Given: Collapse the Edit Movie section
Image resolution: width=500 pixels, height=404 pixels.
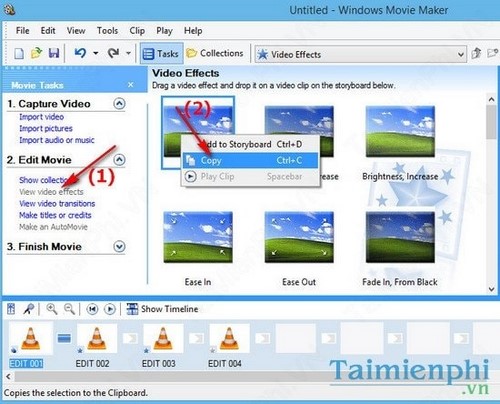Looking at the screenshot, I should pyautogui.click(x=119, y=160).
